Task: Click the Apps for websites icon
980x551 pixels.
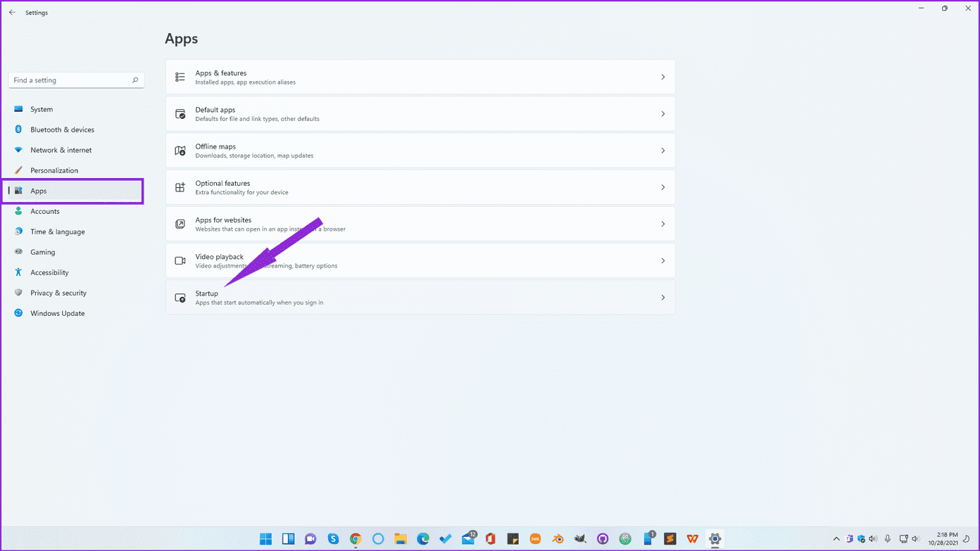Action: [x=180, y=224]
